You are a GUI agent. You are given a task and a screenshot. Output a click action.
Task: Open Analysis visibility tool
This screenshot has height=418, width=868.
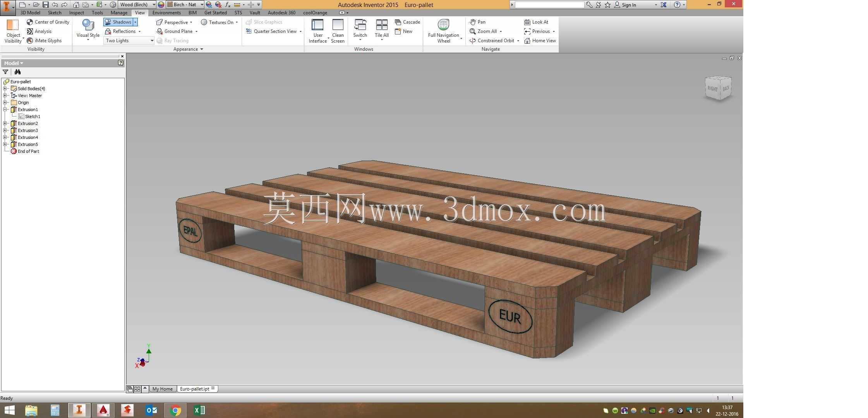pos(39,31)
